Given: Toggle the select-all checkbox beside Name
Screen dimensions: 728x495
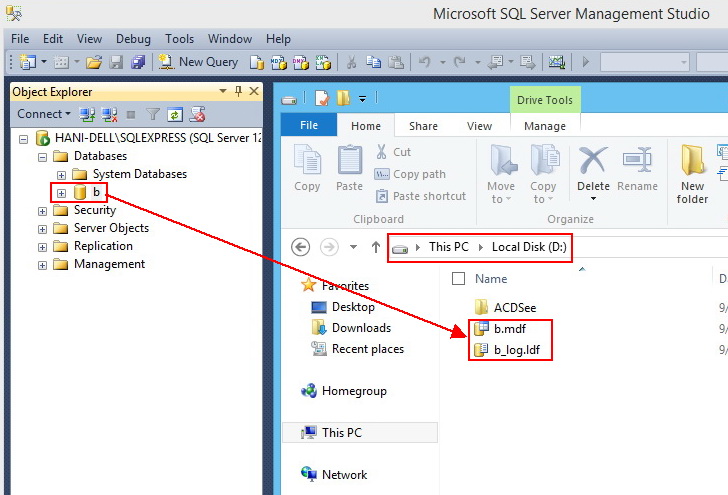Looking at the screenshot, I should pos(458,279).
